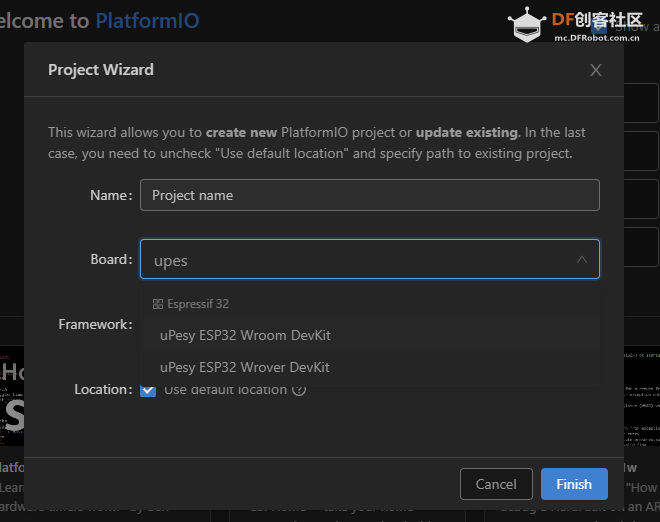Collapse the Board dropdown chevron
The height and width of the screenshot is (522, 660).
click(x=582, y=260)
